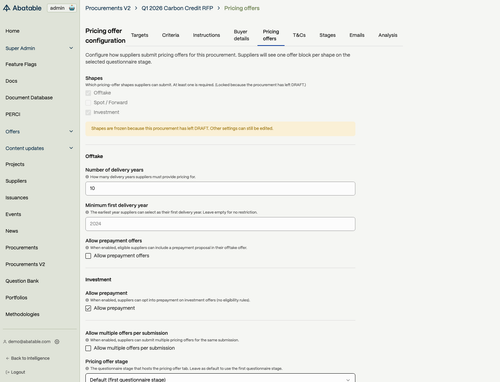Click the info icon under Allow multiple offers
This screenshot has width=500, height=382.
87,340
